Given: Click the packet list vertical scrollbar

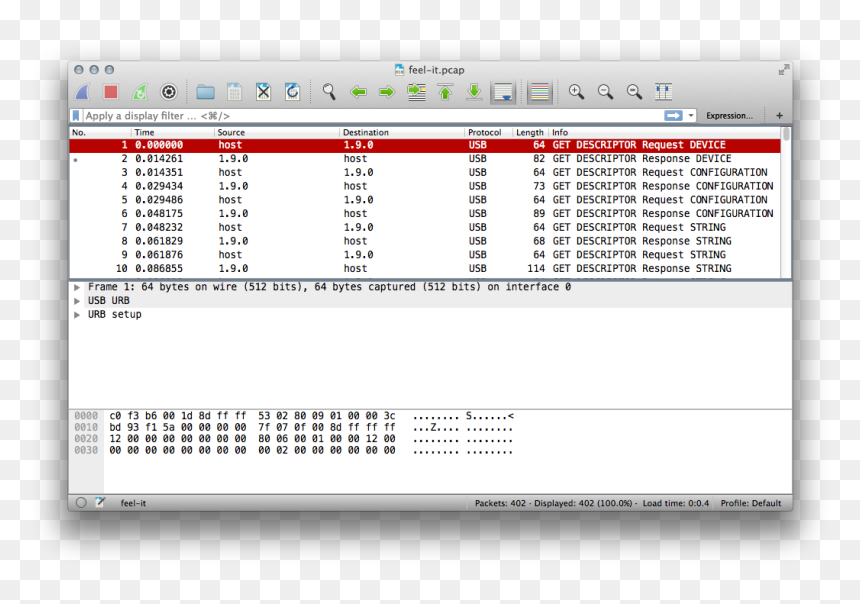Looking at the screenshot, I should [786, 203].
